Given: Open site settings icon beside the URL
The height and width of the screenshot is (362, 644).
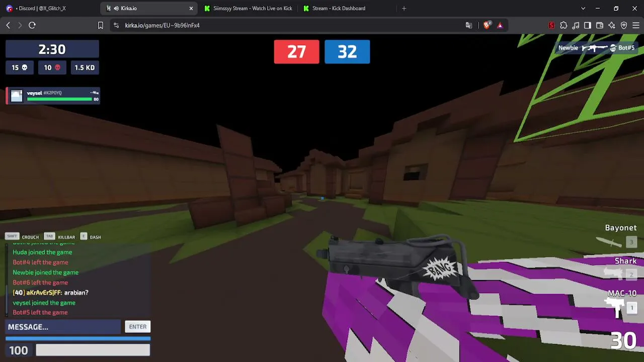Looking at the screenshot, I should click(x=116, y=25).
